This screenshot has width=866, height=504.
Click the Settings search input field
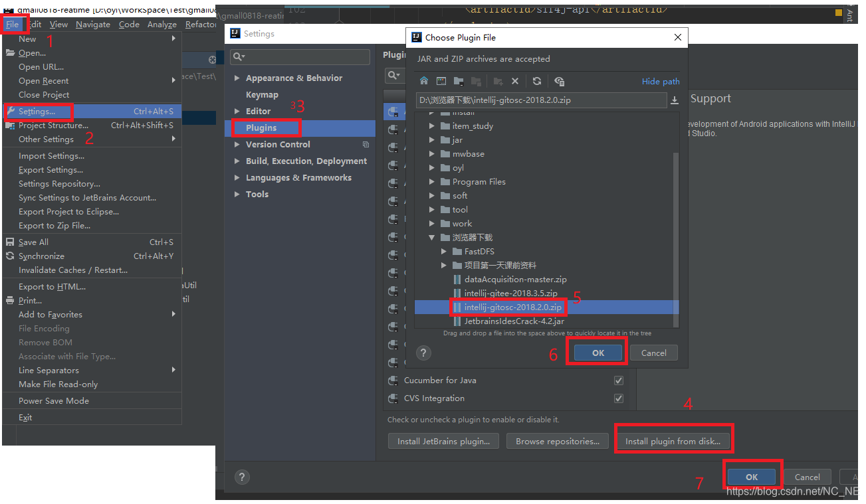[x=300, y=56]
